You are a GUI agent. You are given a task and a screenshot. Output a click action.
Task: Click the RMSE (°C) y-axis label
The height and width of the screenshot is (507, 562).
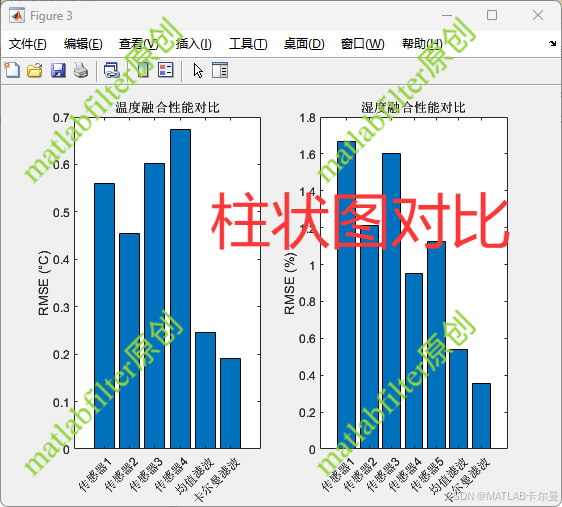pyautogui.click(x=43, y=283)
